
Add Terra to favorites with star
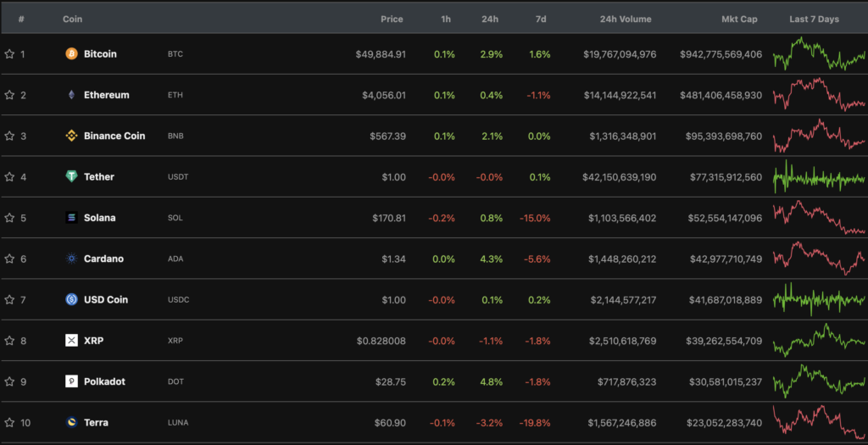coord(9,422)
